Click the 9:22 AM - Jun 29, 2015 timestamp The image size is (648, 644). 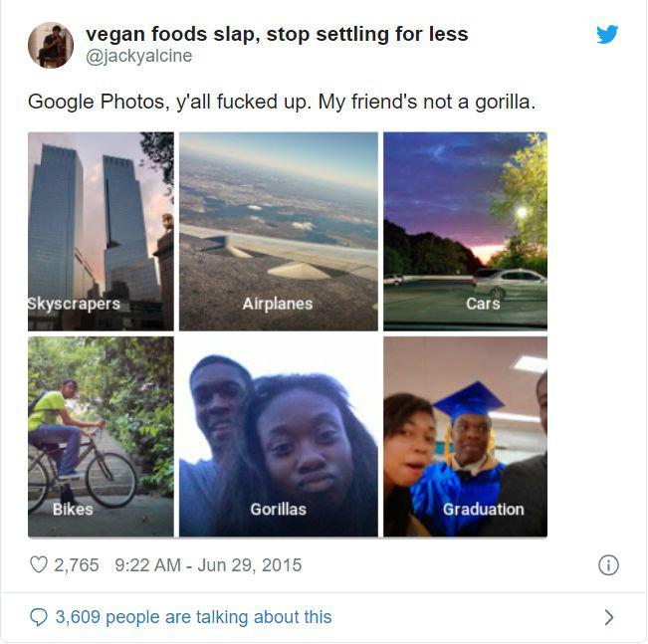[208, 564]
